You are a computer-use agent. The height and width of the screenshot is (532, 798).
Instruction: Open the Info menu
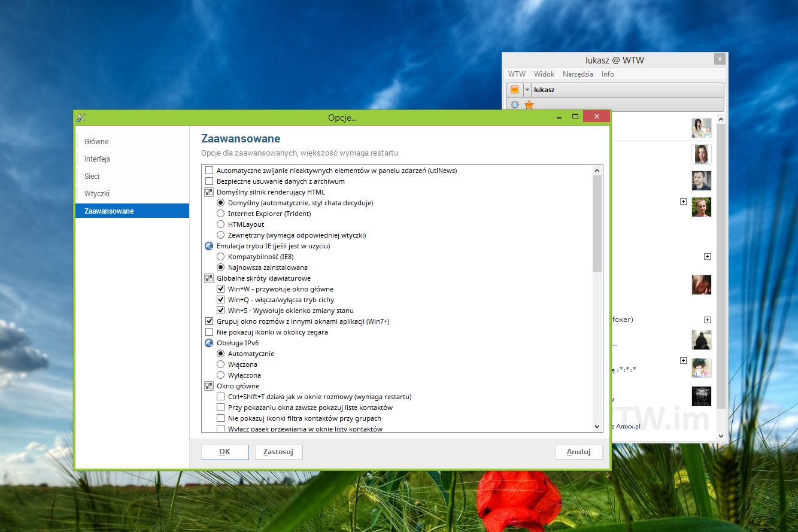click(x=608, y=74)
